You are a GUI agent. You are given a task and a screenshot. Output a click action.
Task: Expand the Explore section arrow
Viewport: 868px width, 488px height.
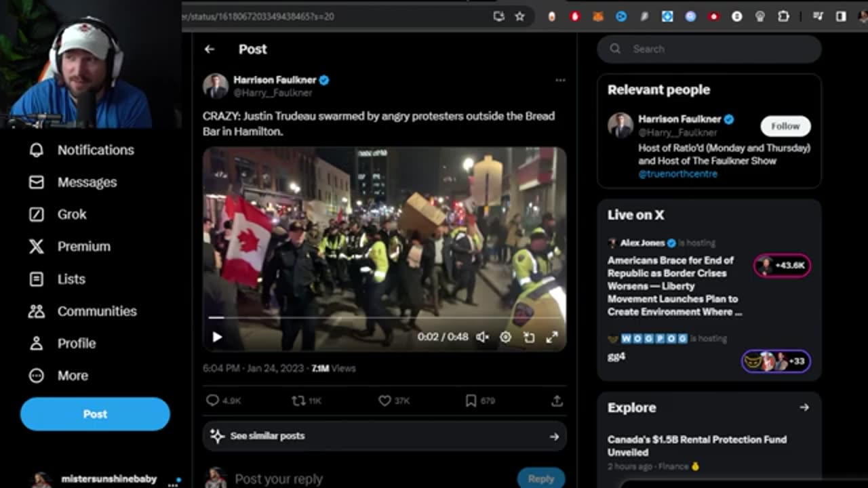[x=804, y=407]
